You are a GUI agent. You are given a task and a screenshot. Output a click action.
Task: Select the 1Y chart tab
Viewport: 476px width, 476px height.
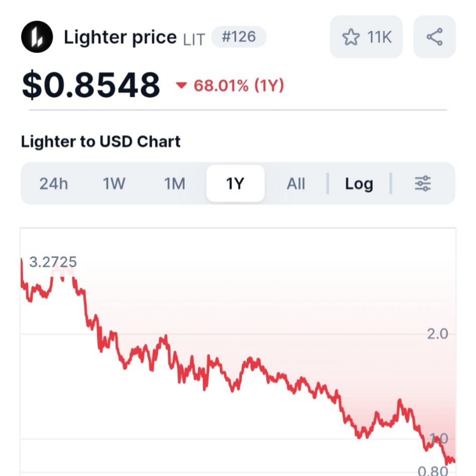tap(235, 184)
